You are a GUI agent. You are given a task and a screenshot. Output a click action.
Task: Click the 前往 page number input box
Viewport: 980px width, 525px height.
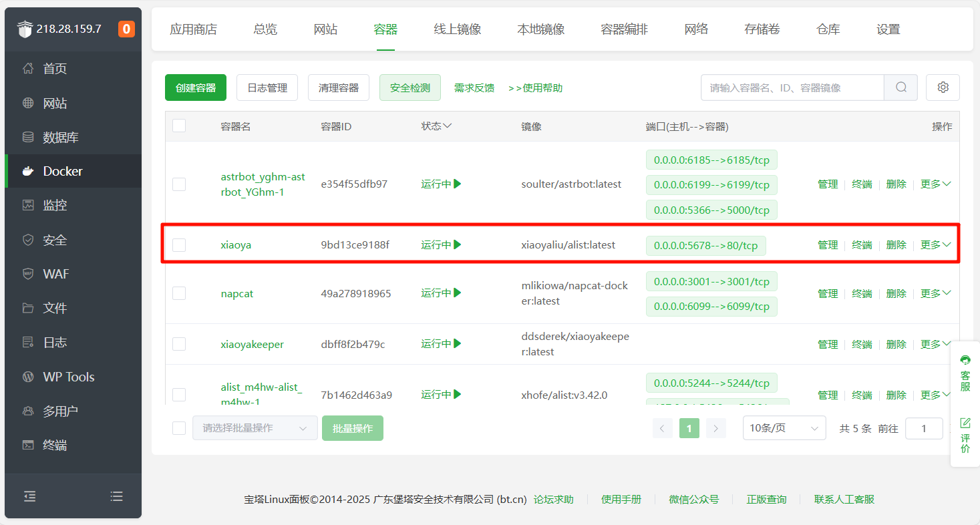pyautogui.click(x=924, y=428)
